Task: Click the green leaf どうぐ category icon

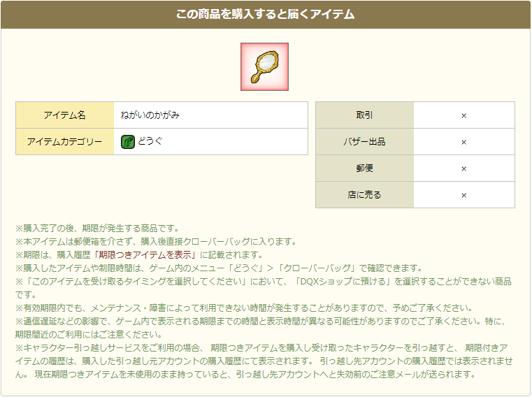Action: point(127,142)
